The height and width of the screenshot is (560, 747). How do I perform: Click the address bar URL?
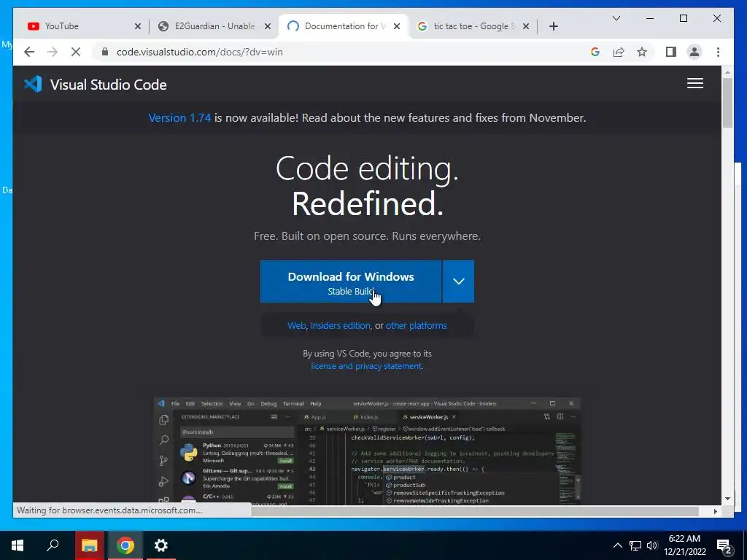click(x=200, y=52)
